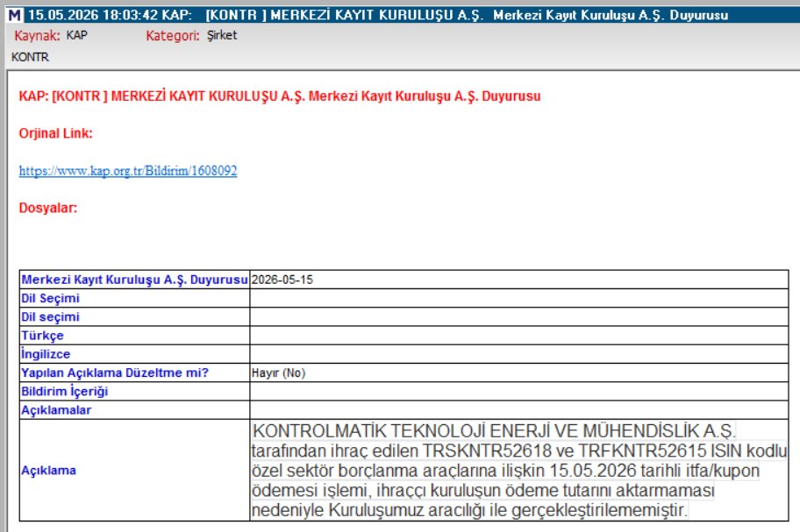
Task: Click the 'Bildirim İçeriği' row label
Action: (64, 392)
